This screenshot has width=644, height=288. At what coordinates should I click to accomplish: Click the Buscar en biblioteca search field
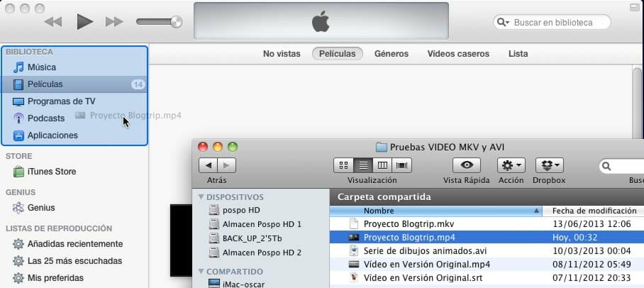click(x=552, y=22)
